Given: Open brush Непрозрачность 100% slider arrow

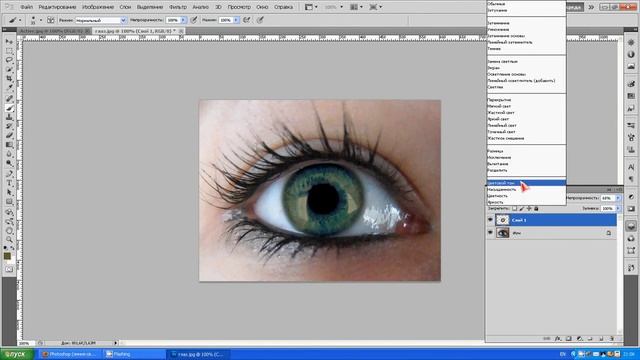Looking at the screenshot, I should tap(183, 20).
